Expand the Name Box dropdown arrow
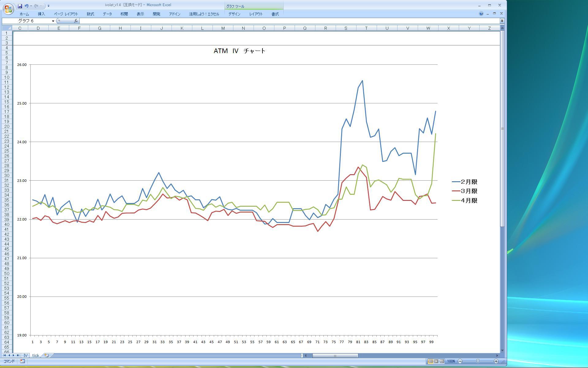This screenshot has width=588, height=368. (53, 21)
